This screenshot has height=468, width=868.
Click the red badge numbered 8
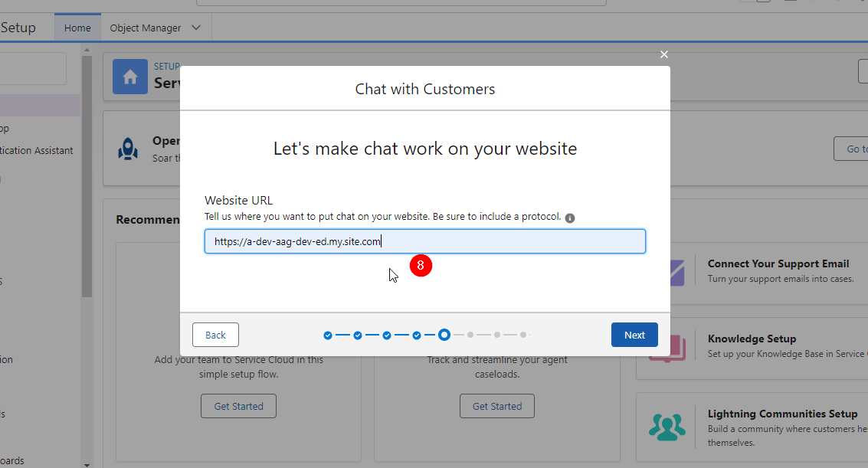coord(421,266)
